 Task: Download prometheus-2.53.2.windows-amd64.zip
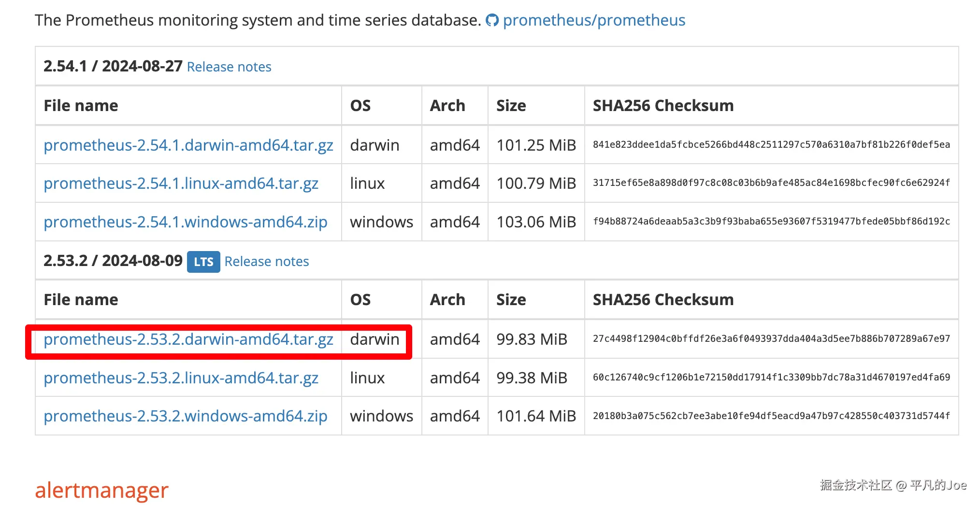pos(185,416)
